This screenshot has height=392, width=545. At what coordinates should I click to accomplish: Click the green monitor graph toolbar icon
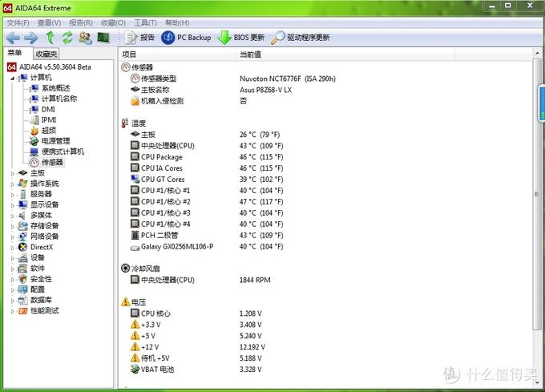coord(103,37)
